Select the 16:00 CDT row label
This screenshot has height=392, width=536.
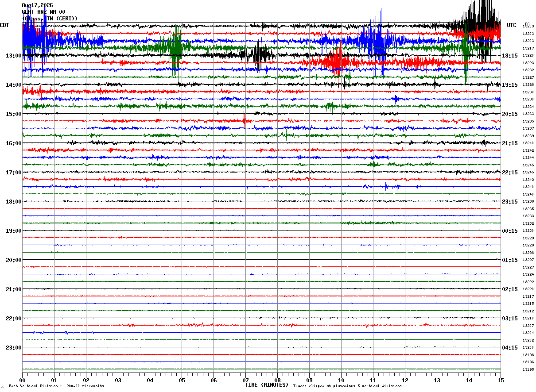pyautogui.click(x=14, y=143)
